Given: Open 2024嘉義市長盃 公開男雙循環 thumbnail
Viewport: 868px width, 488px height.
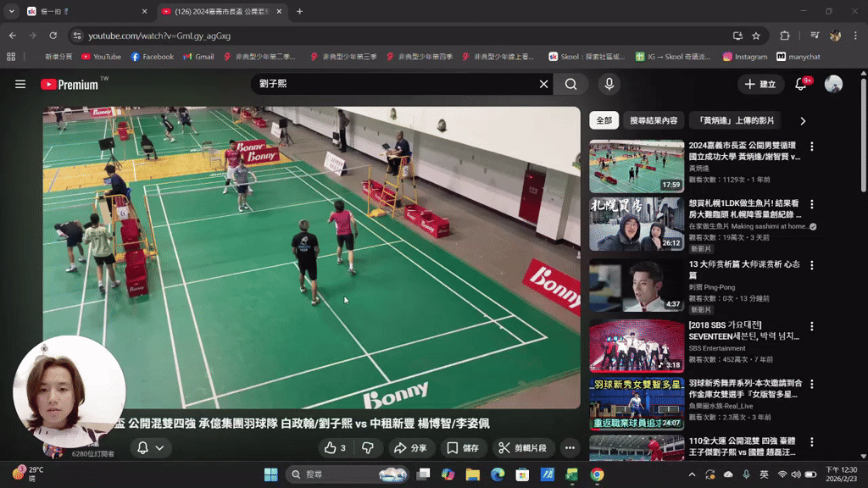Looking at the screenshot, I should [x=637, y=167].
